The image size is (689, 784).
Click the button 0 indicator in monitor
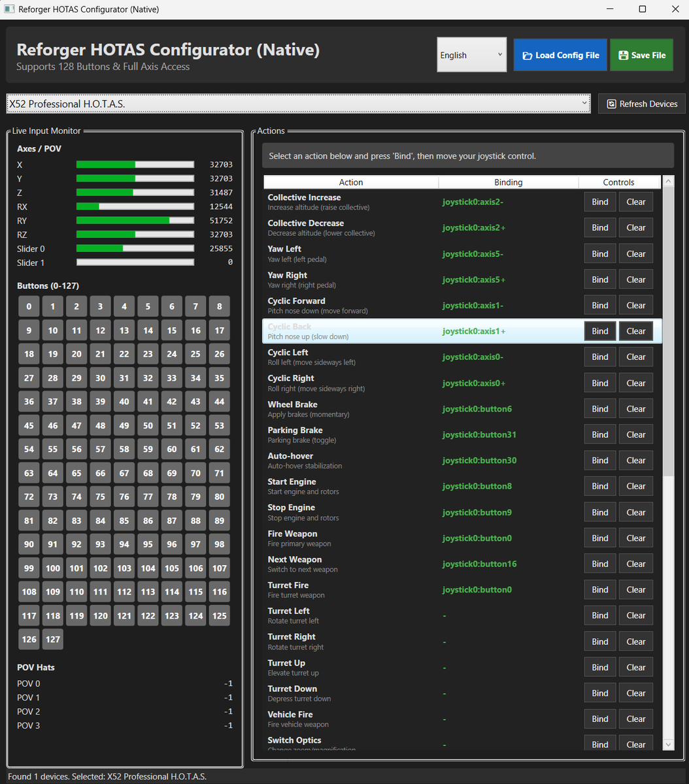(29, 306)
